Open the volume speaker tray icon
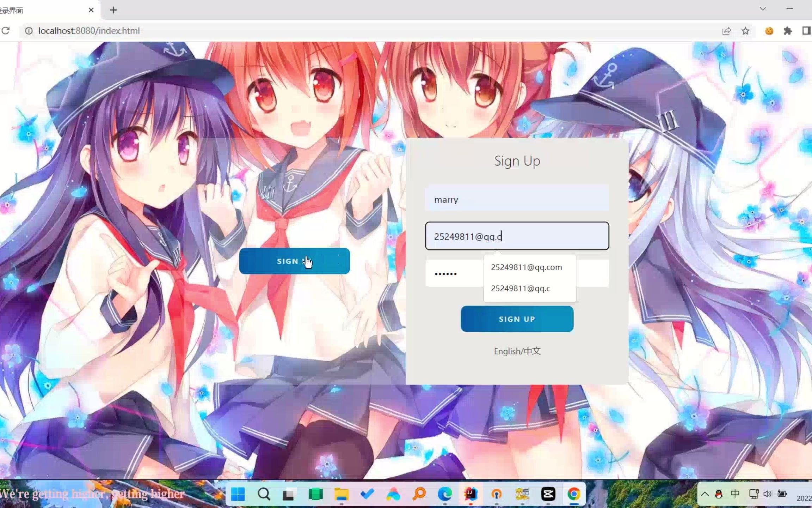 tap(767, 494)
